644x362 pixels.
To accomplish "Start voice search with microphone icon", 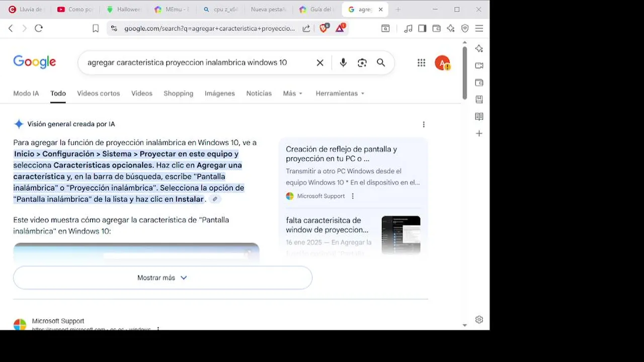I will (x=343, y=63).
